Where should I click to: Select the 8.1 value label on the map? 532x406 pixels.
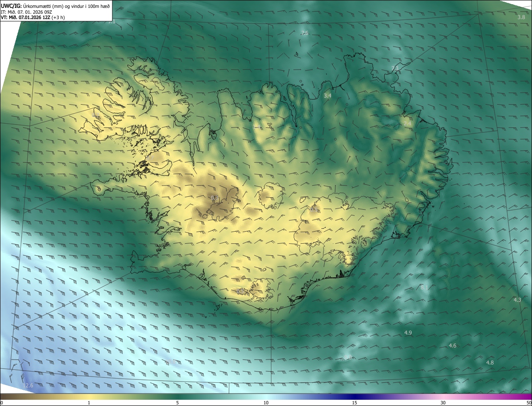click(424, 287)
